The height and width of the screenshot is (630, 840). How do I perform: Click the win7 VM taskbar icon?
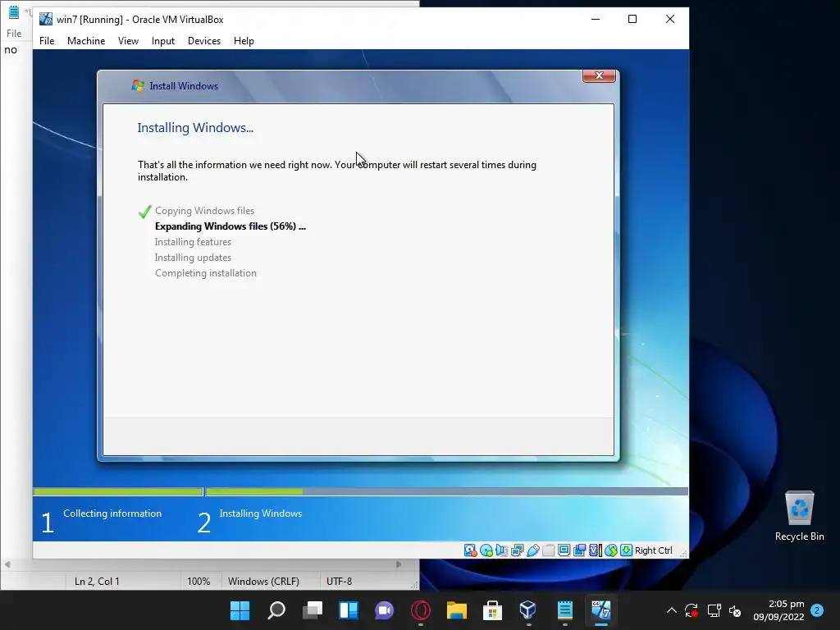pos(600,610)
